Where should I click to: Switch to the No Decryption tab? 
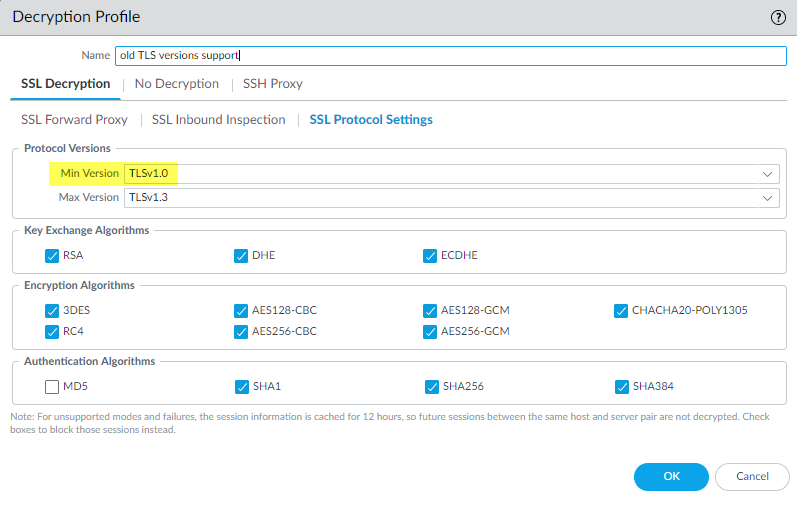coord(176,84)
